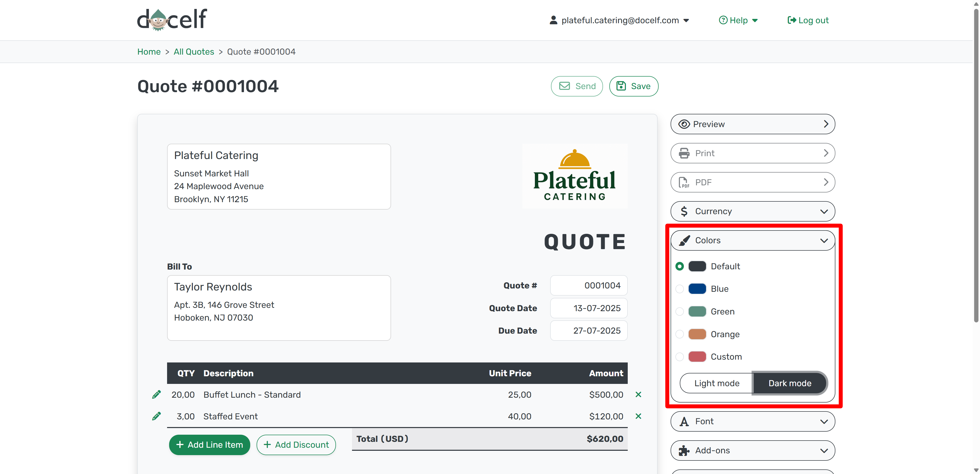Click the 25,00 unit price cell
This screenshot has width=980, height=474.
click(x=520, y=395)
